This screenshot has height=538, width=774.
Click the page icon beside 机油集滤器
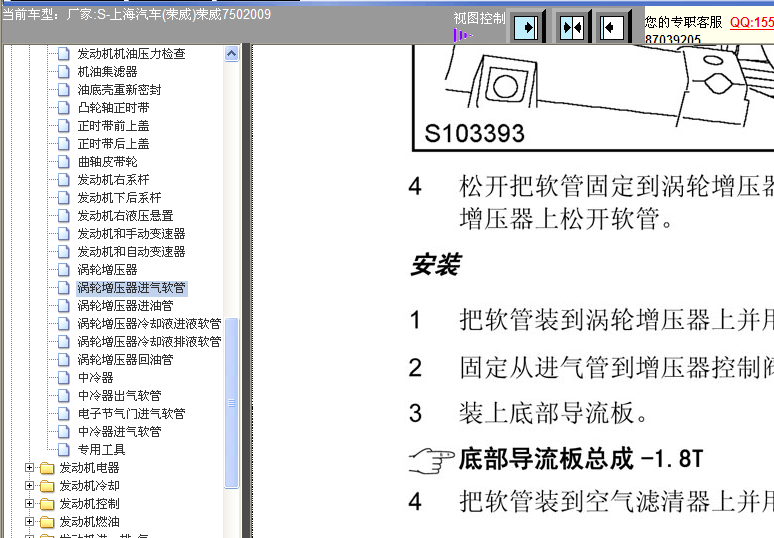tap(64, 72)
